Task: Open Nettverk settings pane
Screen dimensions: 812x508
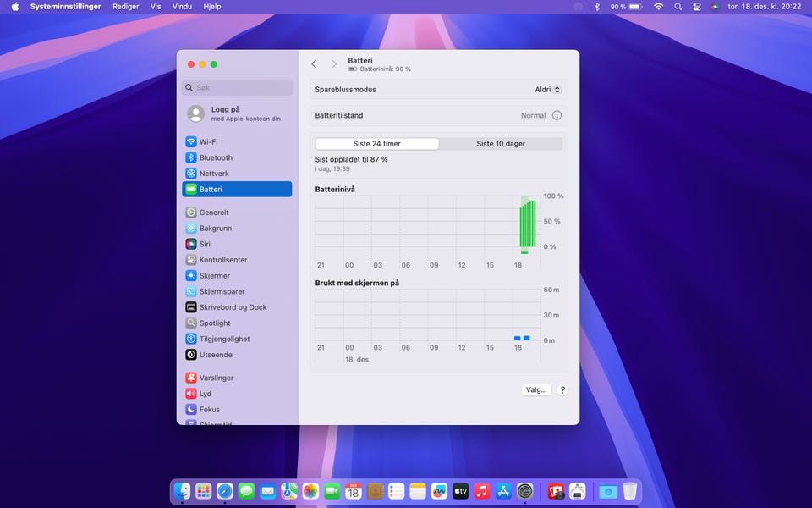Action: [x=214, y=174]
